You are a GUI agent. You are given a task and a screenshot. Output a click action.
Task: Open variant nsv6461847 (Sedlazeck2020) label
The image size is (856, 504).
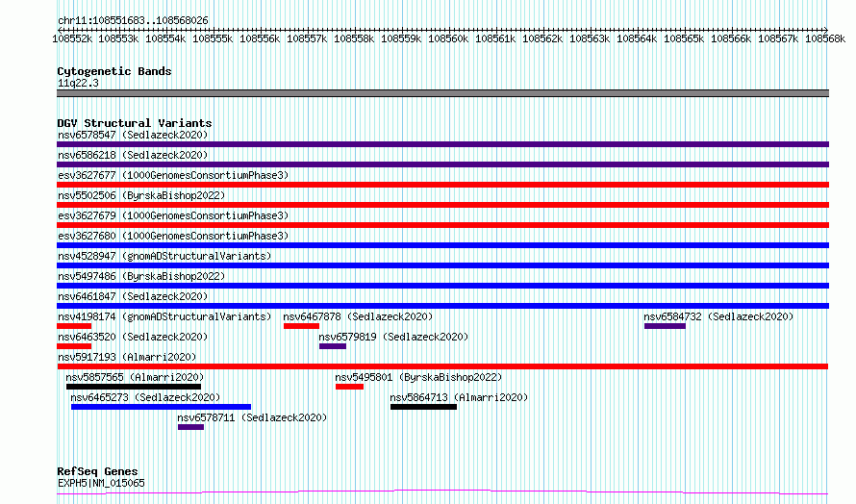[x=133, y=296]
